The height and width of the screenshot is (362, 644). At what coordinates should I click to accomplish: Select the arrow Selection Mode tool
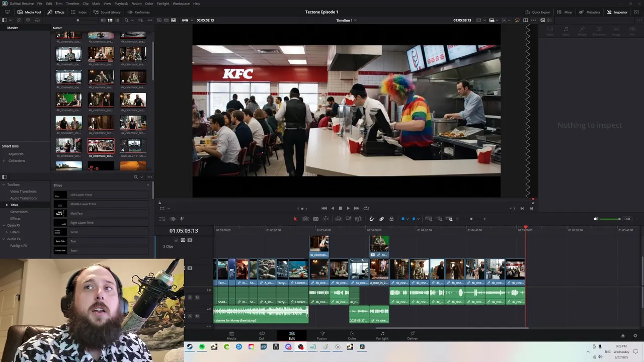(x=295, y=219)
